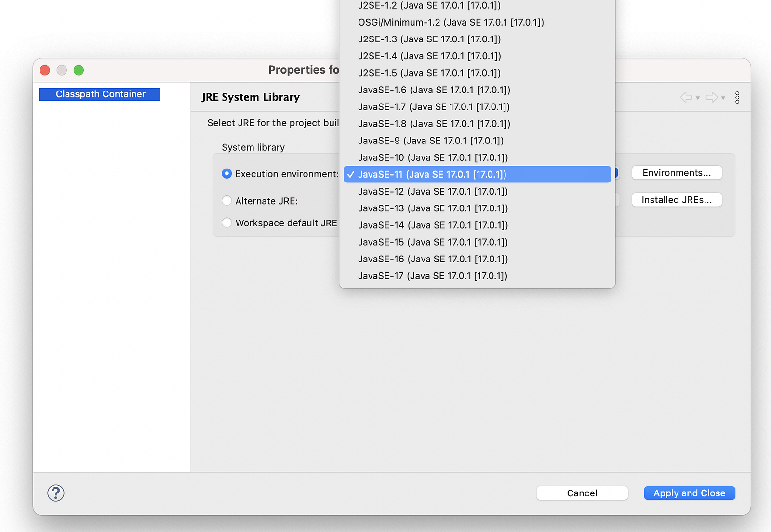The height and width of the screenshot is (532, 771).
Task: Open the Installed JREs... settings
Action: (x=677, y=200)
